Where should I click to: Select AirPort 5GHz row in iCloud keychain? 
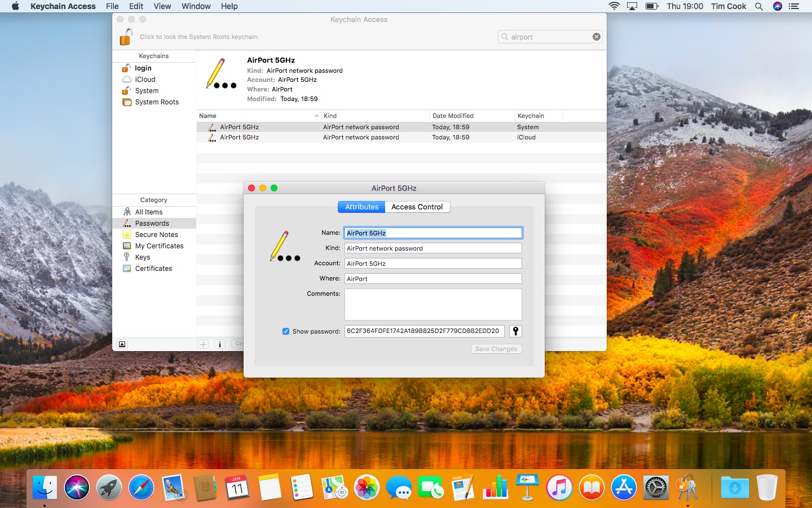click(401, 137)
